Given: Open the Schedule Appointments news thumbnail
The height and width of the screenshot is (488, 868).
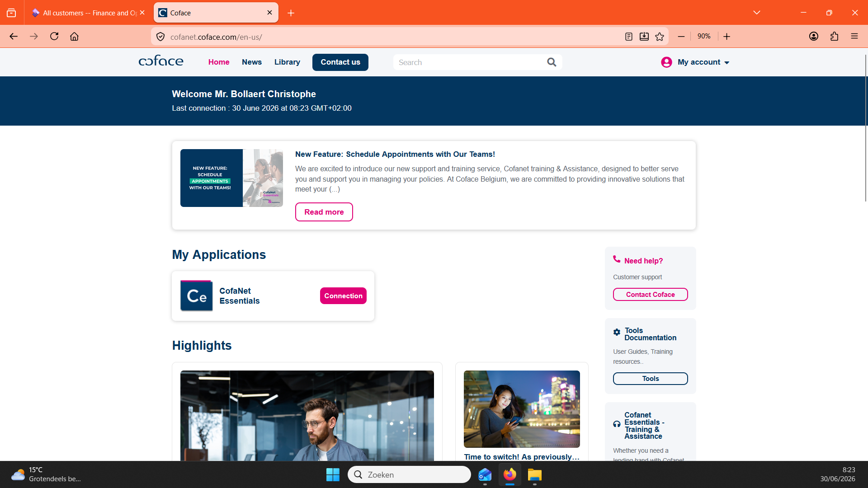Looking at the screenshot, I should pyautogui.click(x=231, y=178).
